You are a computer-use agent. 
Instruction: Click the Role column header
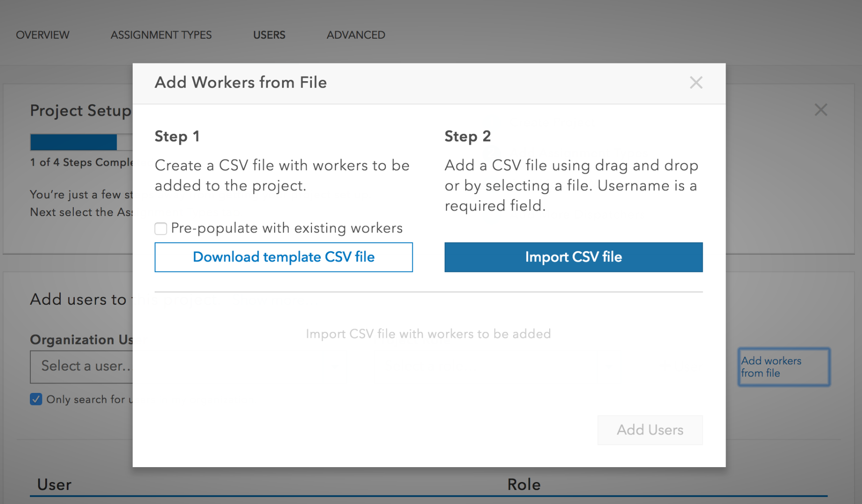point(523,484)
